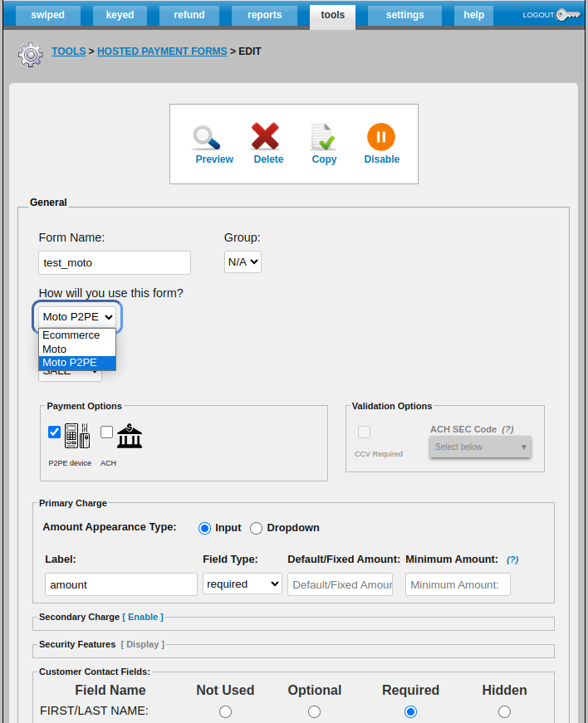Click the Preview magnifying glass icon
588x723 pixels.
pos(207,138)
